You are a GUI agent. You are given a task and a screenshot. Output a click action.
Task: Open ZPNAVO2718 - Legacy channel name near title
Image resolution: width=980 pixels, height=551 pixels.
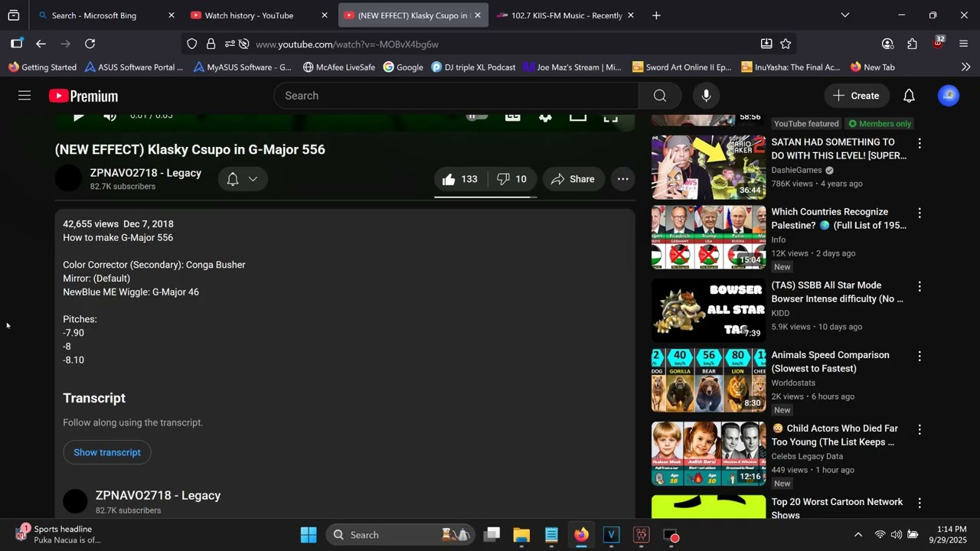coord(145,173)
